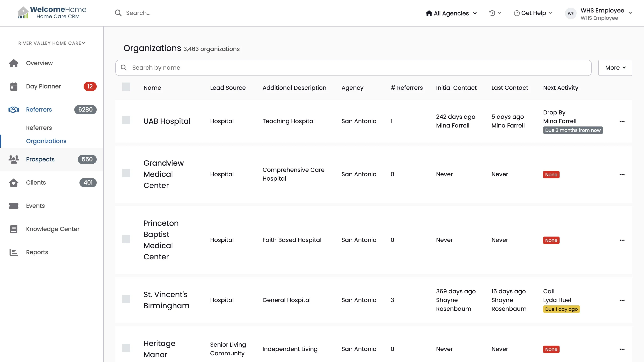
Task: Open the Prospects section in sidebar
Action: [40, 159]
